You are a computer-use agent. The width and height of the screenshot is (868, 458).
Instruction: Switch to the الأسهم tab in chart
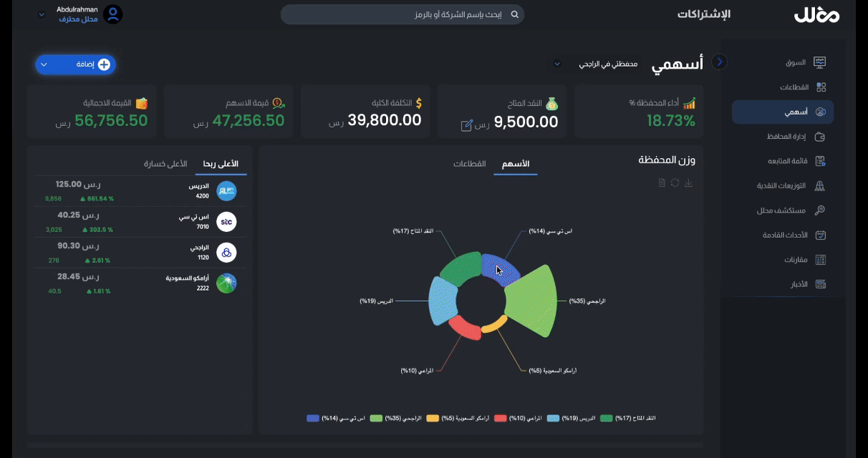(516, 165)
